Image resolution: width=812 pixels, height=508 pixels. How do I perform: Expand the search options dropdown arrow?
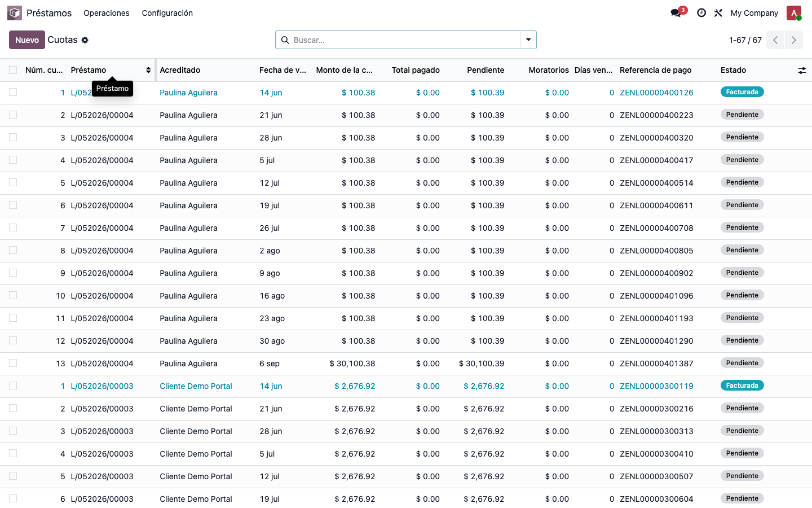click(528, 40)
